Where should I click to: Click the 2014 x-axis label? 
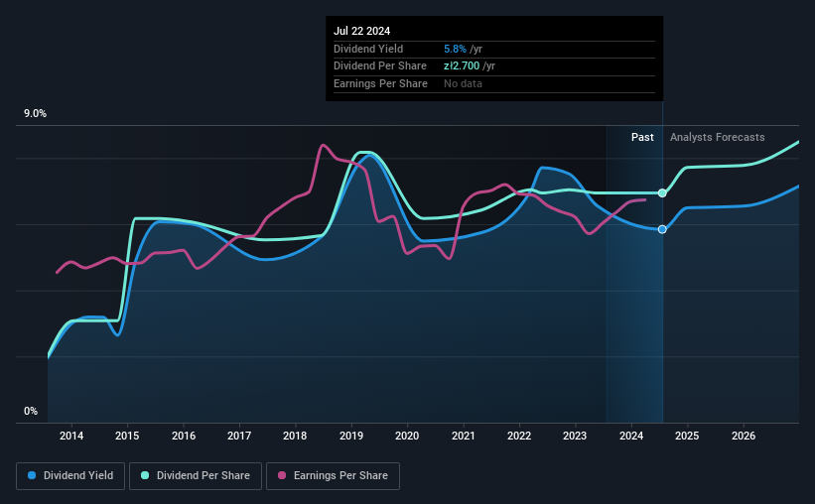click(71, 436)
